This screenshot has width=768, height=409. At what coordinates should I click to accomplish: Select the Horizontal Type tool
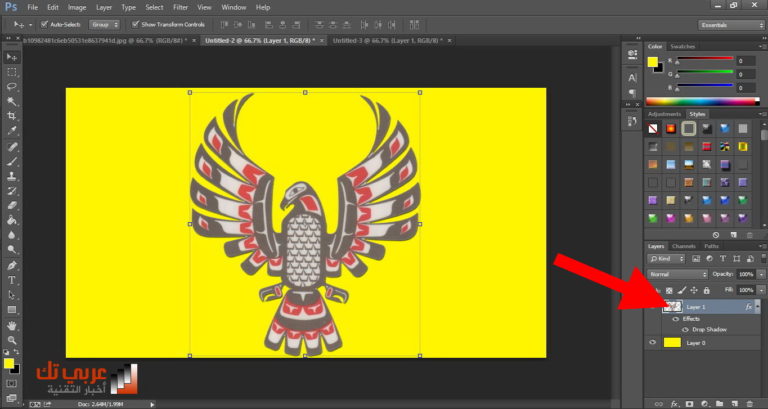[12, 280]
